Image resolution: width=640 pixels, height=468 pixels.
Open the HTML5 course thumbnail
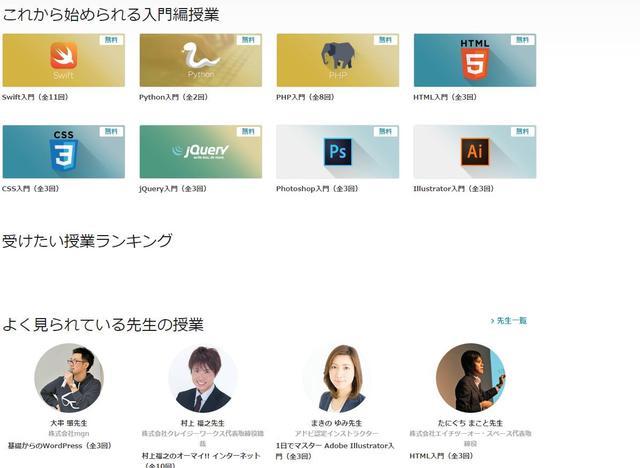(x=475, y=60)
